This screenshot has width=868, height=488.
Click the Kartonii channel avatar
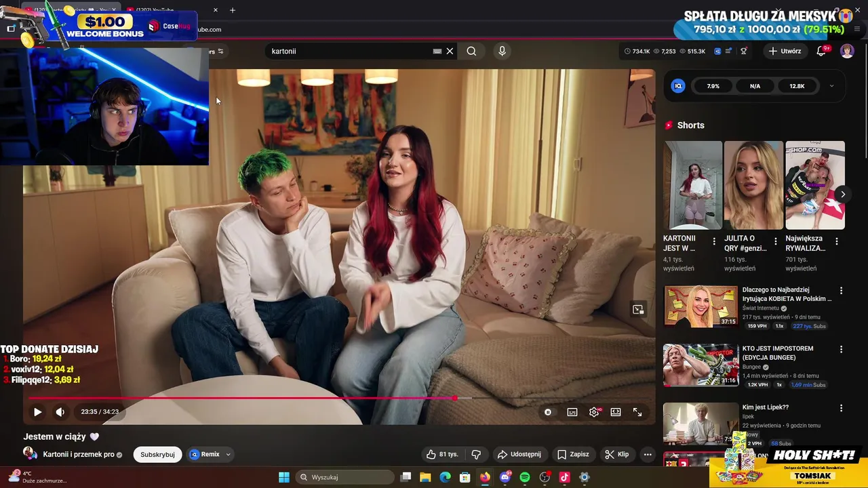tap(31, 453)
